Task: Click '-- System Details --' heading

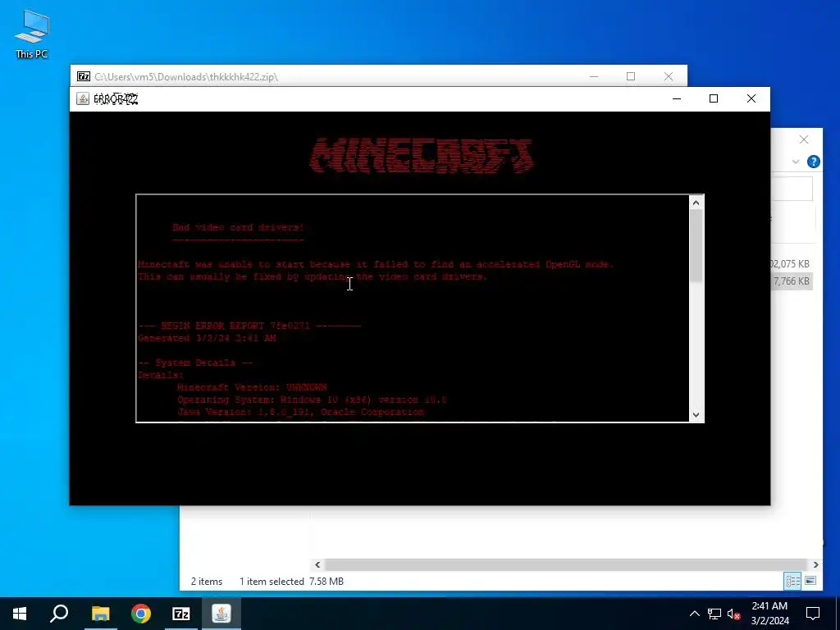Action: point(195,363)
